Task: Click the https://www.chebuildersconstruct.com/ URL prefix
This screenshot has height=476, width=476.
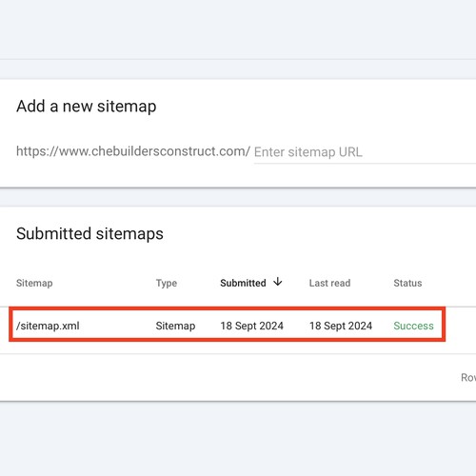Action: pyautogui.click(x=133, y=151)
